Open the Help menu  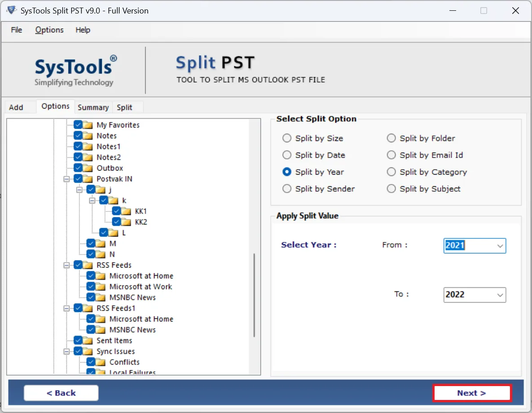pyautogui.click(x=83, y=30)
